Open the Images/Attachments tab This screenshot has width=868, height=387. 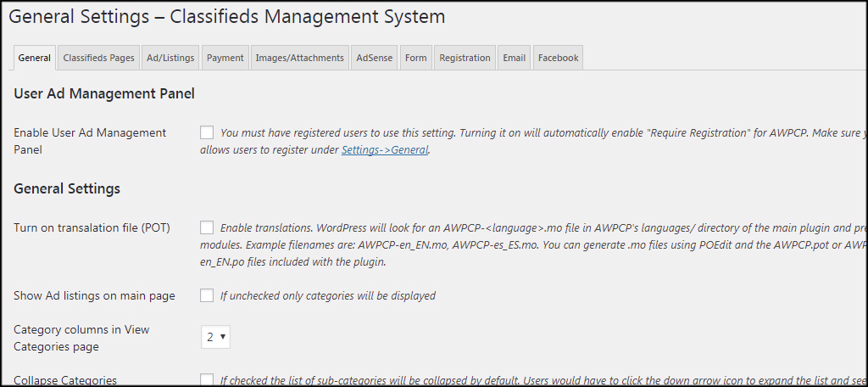tap(299, 58)
